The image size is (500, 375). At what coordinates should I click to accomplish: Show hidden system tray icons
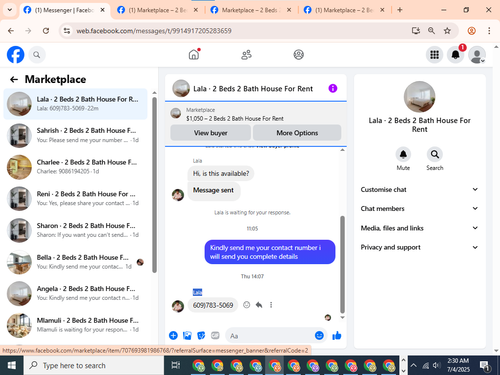click(414, 365)
